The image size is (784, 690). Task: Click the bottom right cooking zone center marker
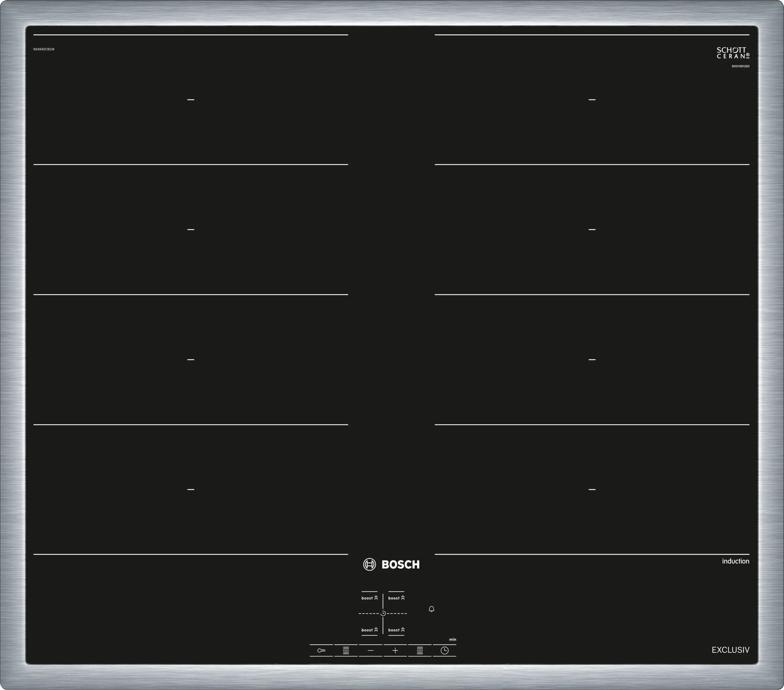[x=592, y=489]
